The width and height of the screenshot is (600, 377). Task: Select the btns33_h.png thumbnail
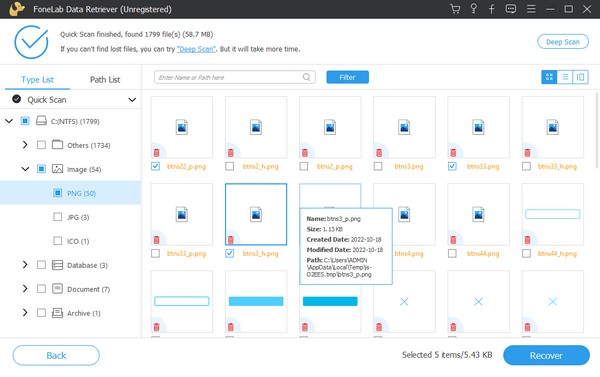click(553, 127)
